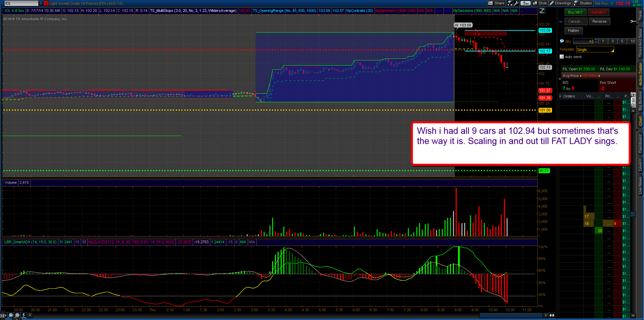The image size is (644, 320).
Task: Click the Reverse position button
Action: point(600,21)
